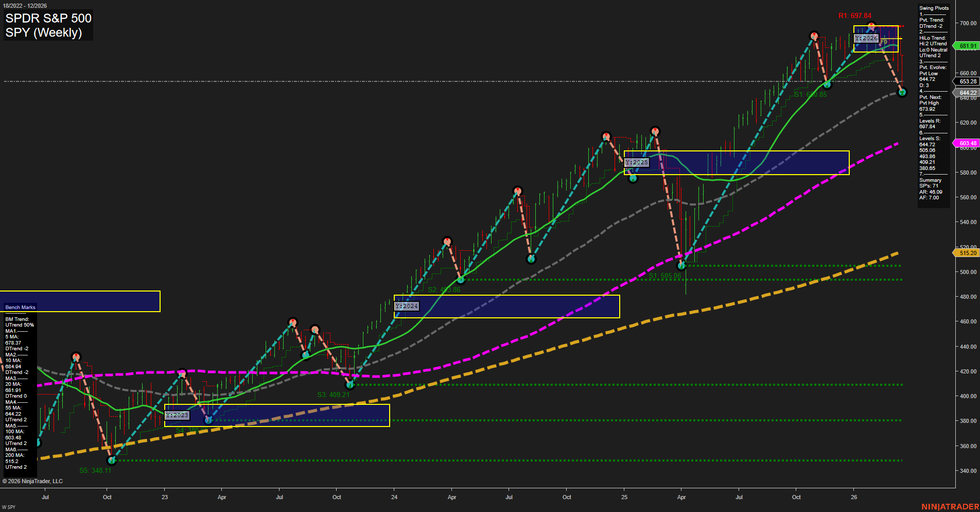Select the Y:2024 benchmark label box
Screen dimensions: 980x512
click(x=407, y=306)
